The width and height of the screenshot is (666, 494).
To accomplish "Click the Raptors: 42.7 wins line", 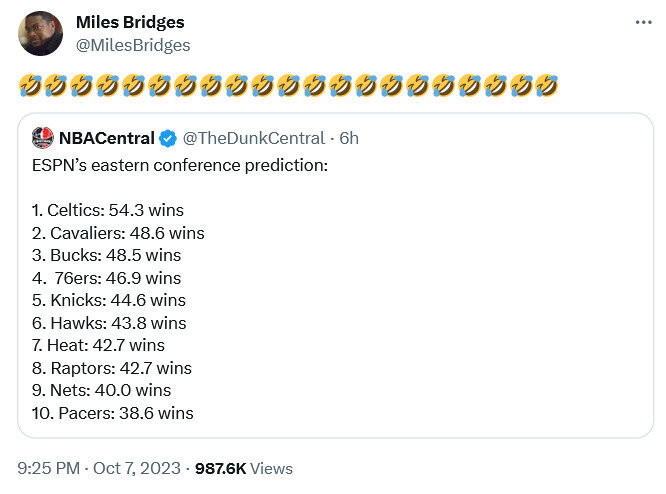I will click(x=111, y=368).
